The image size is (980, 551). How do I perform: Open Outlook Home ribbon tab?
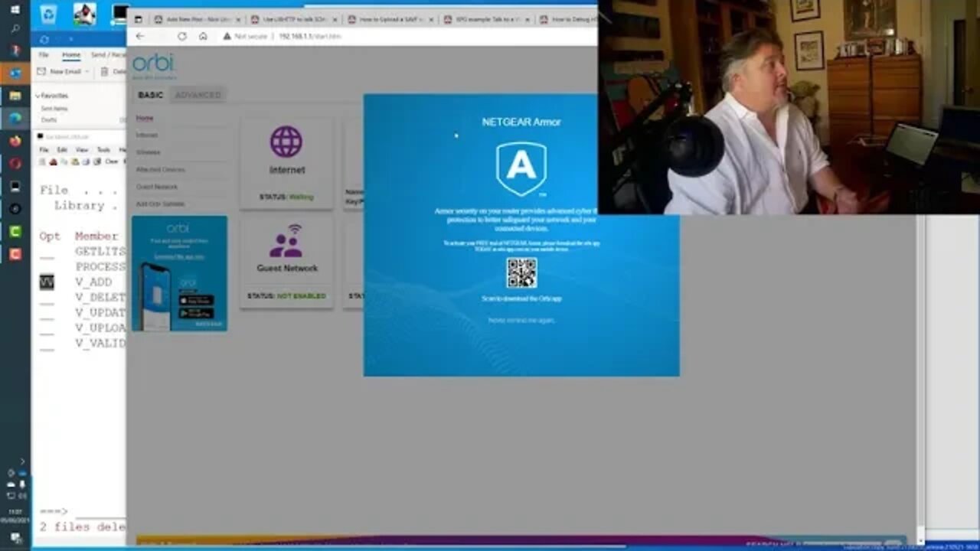(71, 55)
